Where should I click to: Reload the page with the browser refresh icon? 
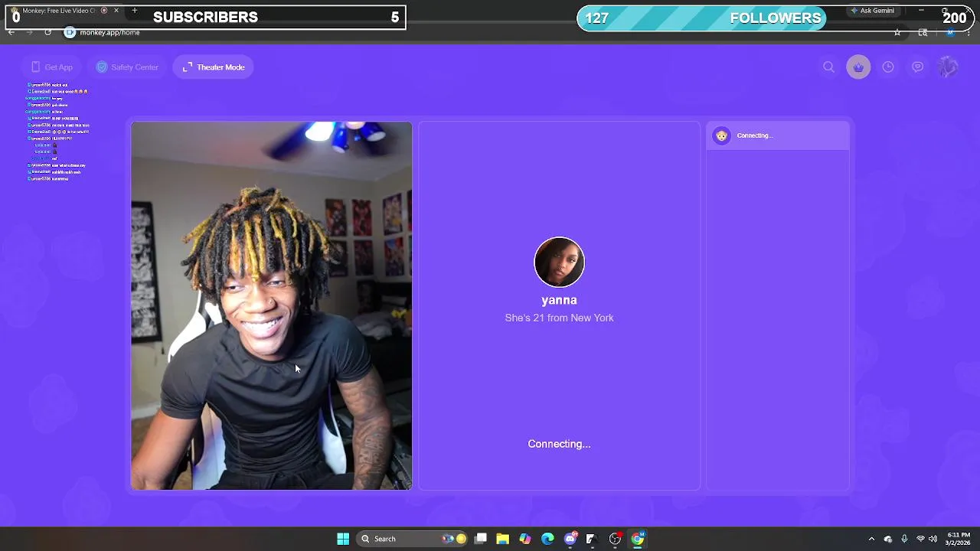(47, 32)
